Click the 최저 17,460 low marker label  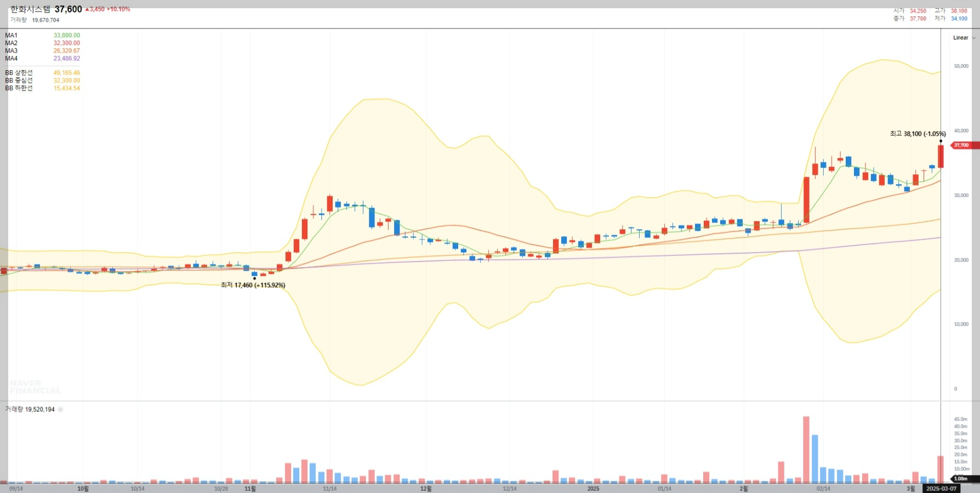[253, 285]
